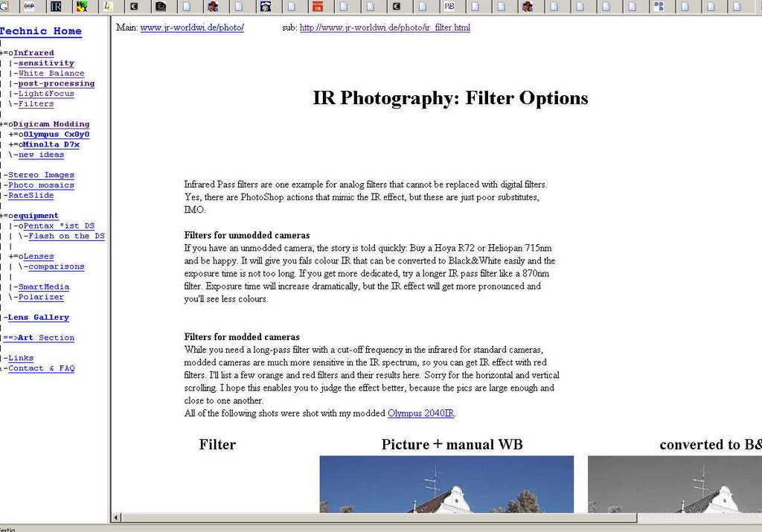Go to the sensitivity page
This screenshot has height=532, width=762.
pos(46,63)
